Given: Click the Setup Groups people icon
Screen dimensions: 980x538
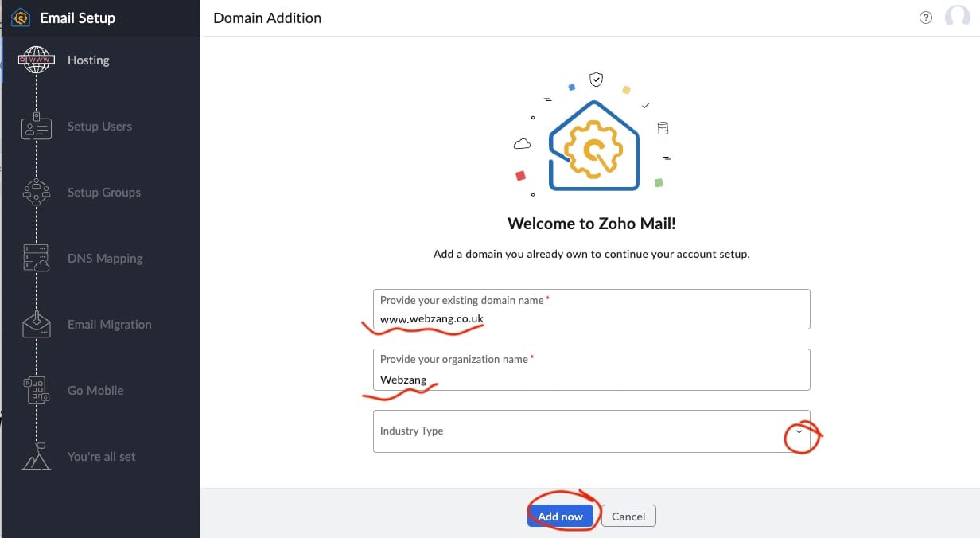Looking at the screenshot, I should coord(37,193).
